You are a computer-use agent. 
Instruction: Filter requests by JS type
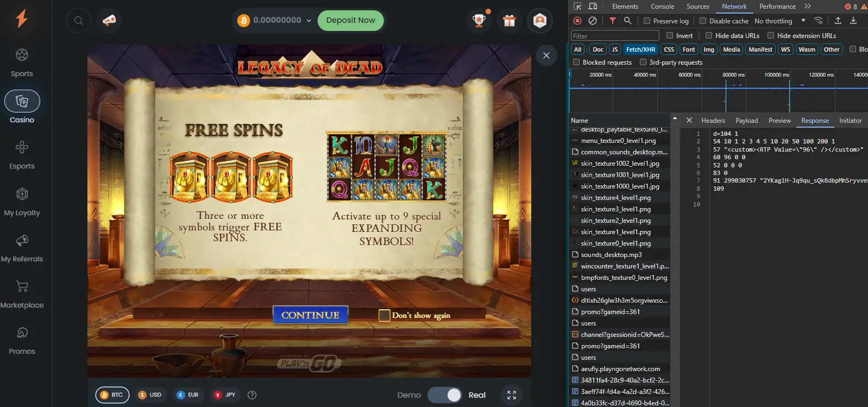pyautogui.click(x=615, y=49)
